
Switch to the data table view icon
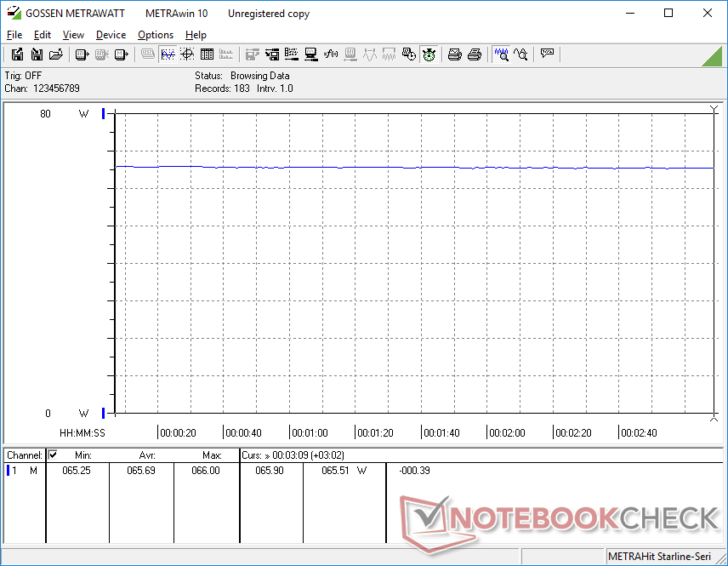pyautogui.click(x=207, y=54)
